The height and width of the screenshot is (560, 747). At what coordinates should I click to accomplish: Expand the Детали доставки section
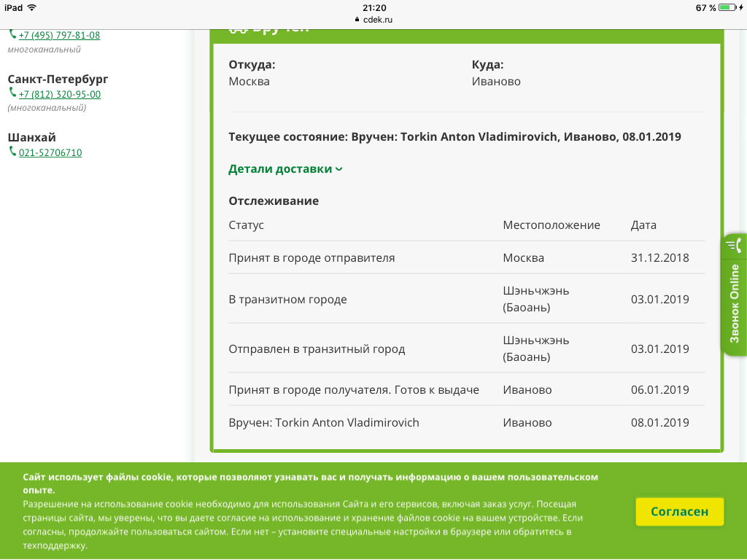pos(285,169)
